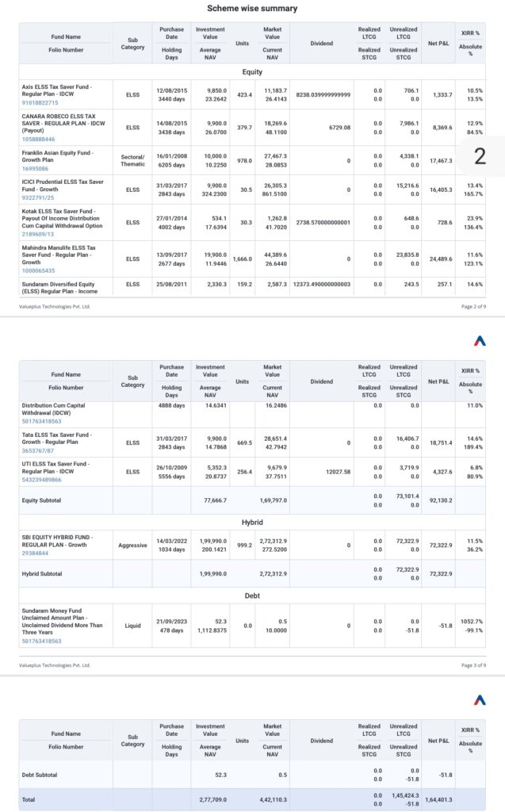
Task: Open Kotak folio number 2189609/13
Action: pyautogui.click(x=38, y=234)
